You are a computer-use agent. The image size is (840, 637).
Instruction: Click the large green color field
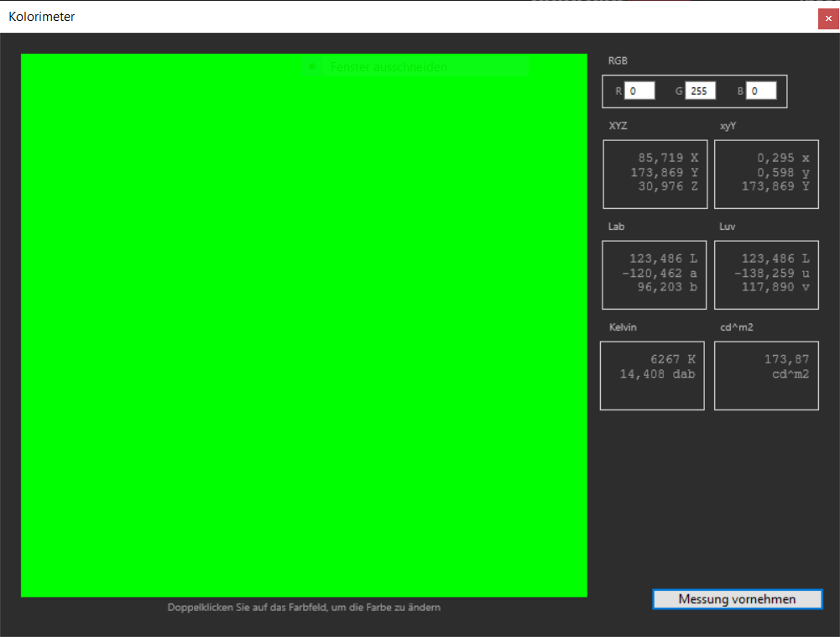[x=304, y=325]
